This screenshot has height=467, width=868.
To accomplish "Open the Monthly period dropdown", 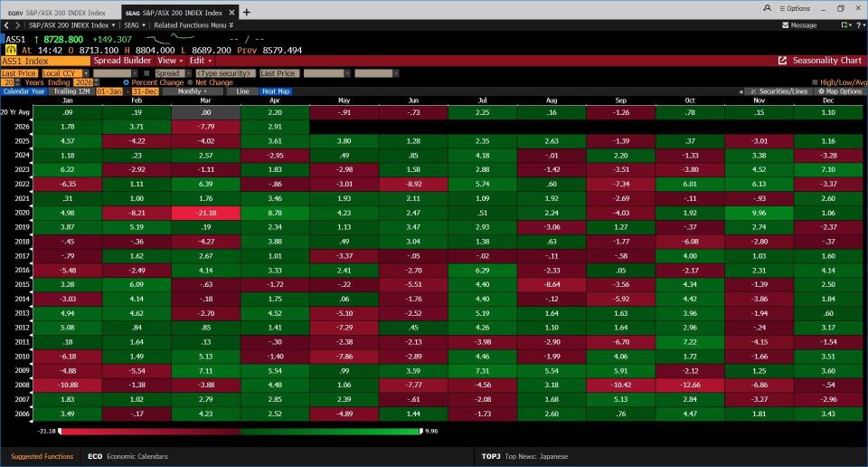I will click(192, 91).
